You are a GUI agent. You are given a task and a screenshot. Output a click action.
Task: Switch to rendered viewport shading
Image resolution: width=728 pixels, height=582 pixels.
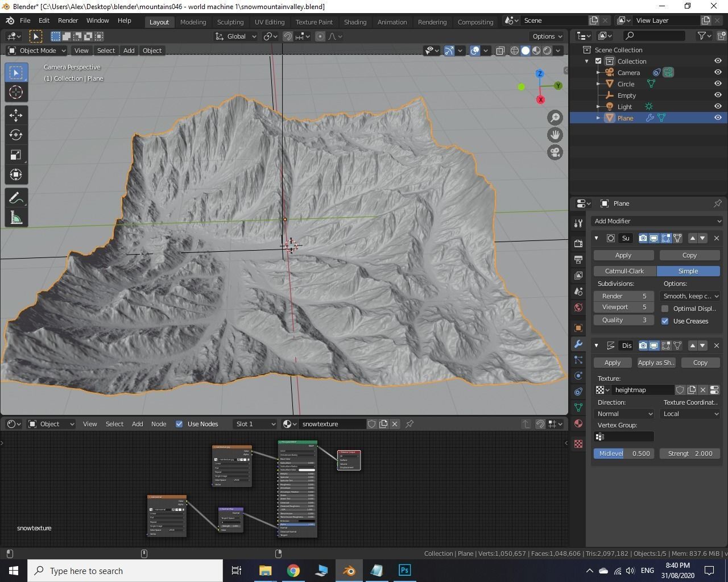point(547,51)
